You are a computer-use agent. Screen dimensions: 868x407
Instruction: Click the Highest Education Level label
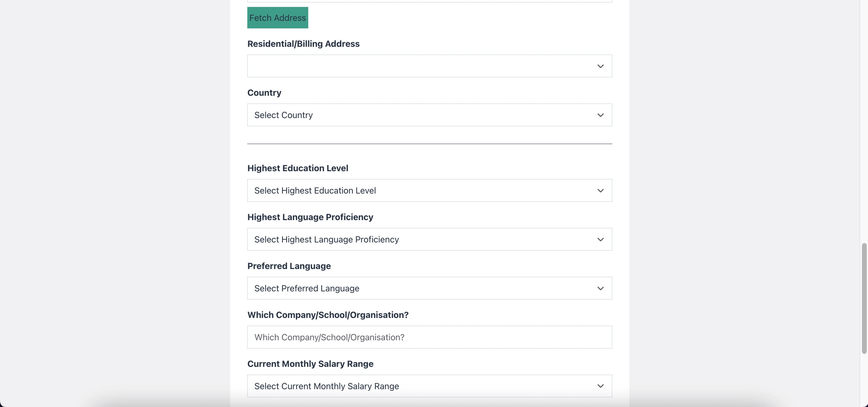click(x=298, y=168)
